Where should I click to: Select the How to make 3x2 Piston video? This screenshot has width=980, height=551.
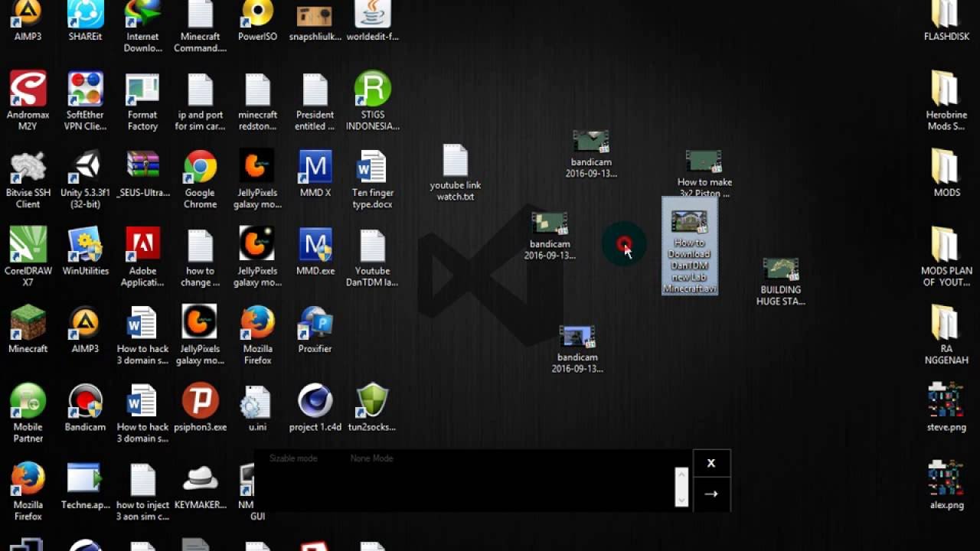tap(704, 173)
